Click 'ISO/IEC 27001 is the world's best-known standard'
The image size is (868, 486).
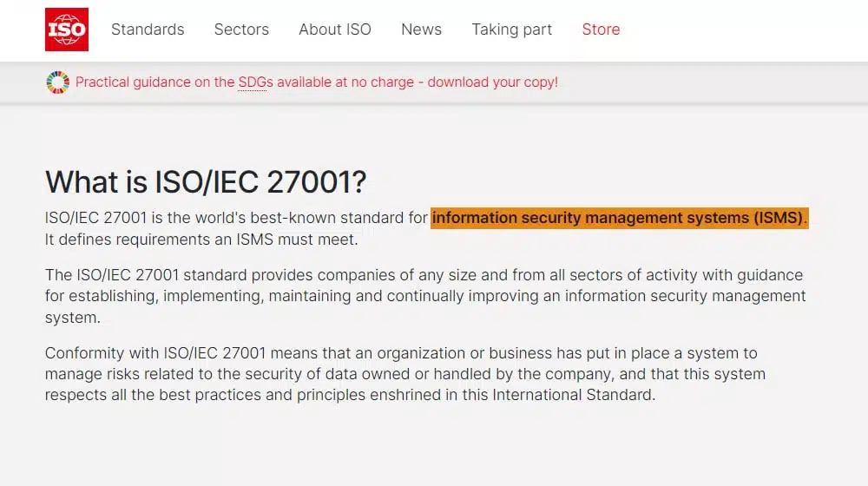(x=225, y=218)
